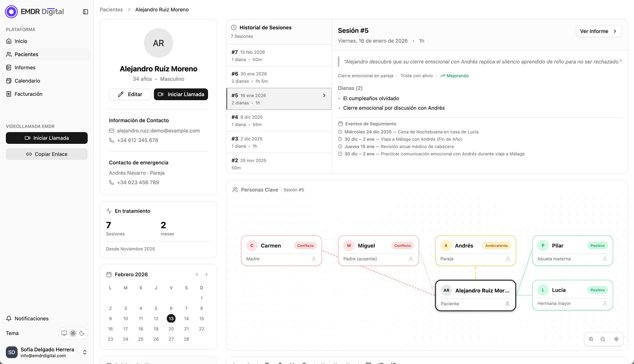Select Pacientes in the sidebar
This screenshot has height=364, width=634.
tap(26, 54)
